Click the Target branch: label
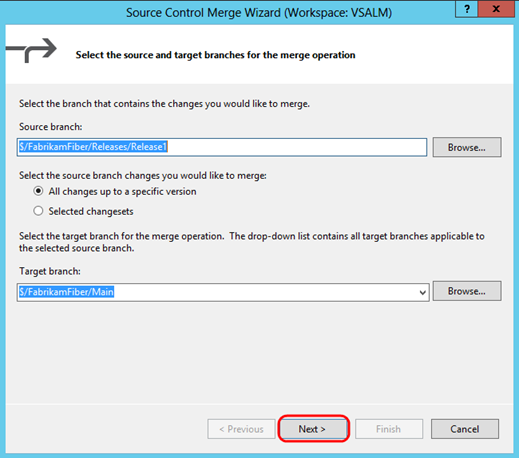 tap(50, 271)
